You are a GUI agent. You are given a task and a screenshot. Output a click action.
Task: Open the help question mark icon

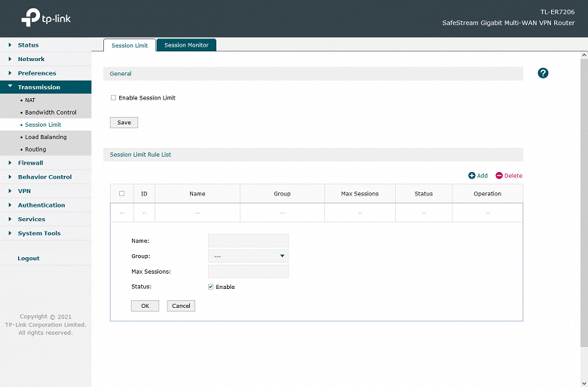(x=543, y=73)
